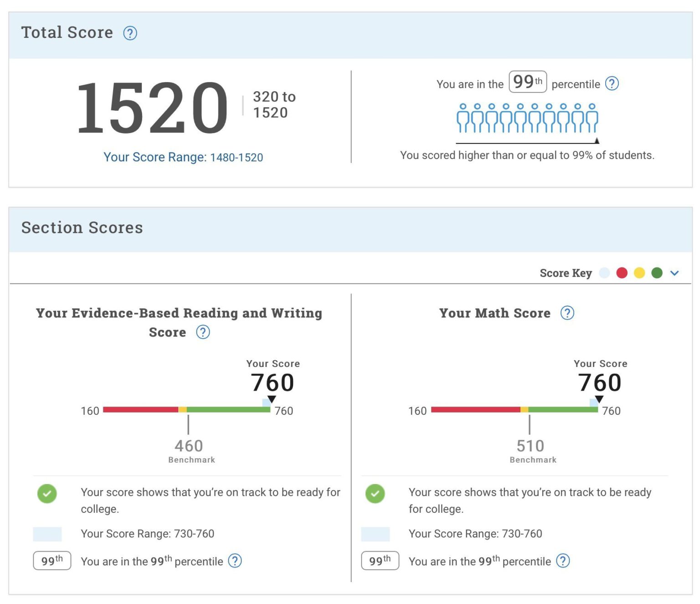This screenshot has width=700, height=604.
Task: Click the score marker on Math score bar
Action: coord(599,399)
